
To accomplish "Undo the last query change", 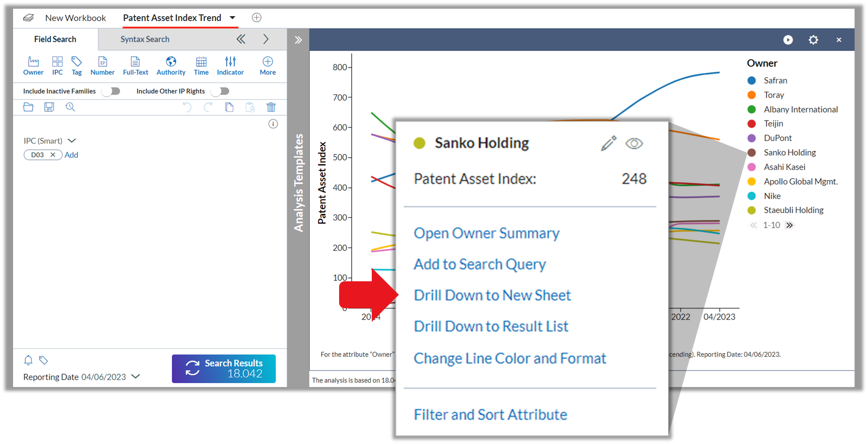I will tap(187, 107).
